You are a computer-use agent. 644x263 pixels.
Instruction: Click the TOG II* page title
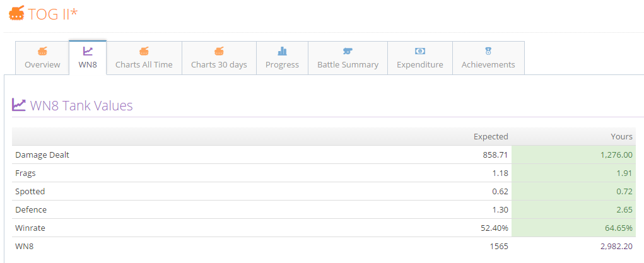click(53, 14)
